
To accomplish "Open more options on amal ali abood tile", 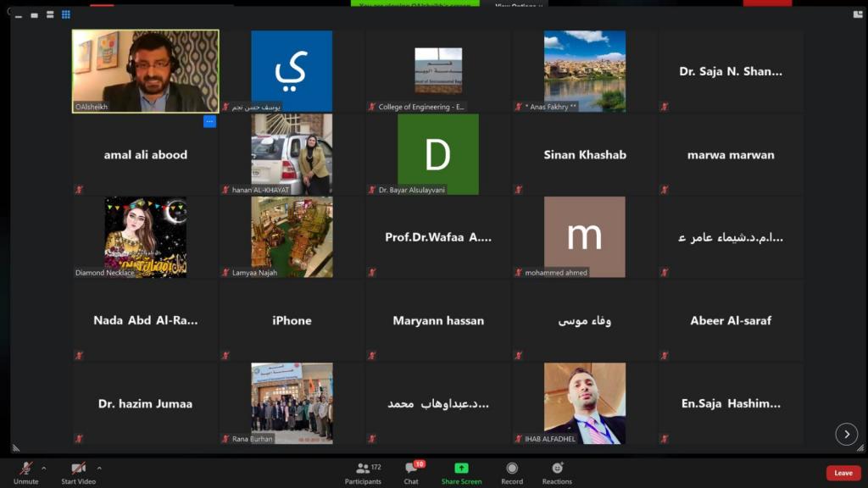I will pyautogui.click(x=209, y=122).
